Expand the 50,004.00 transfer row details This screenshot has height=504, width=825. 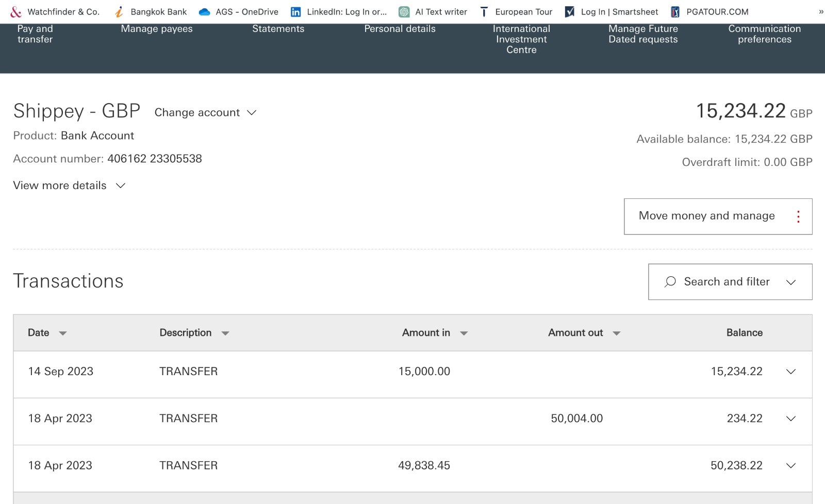pyautogui.click(x=790, y=418)
